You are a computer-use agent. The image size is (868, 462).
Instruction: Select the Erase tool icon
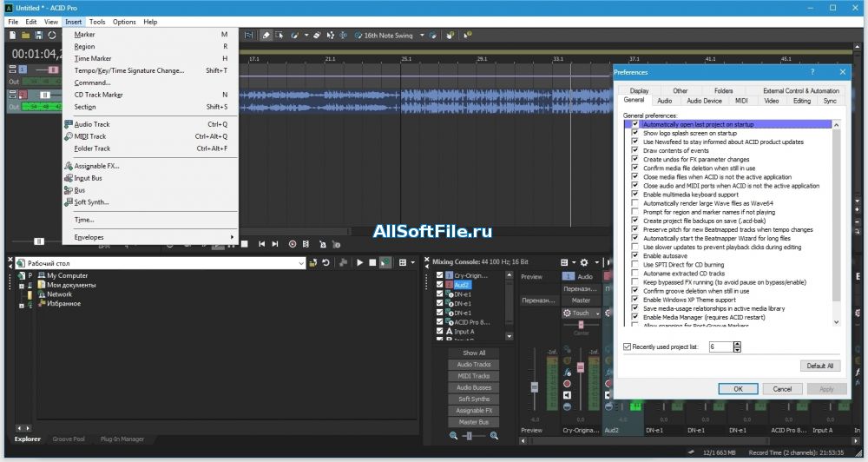(x=317, y=35)
